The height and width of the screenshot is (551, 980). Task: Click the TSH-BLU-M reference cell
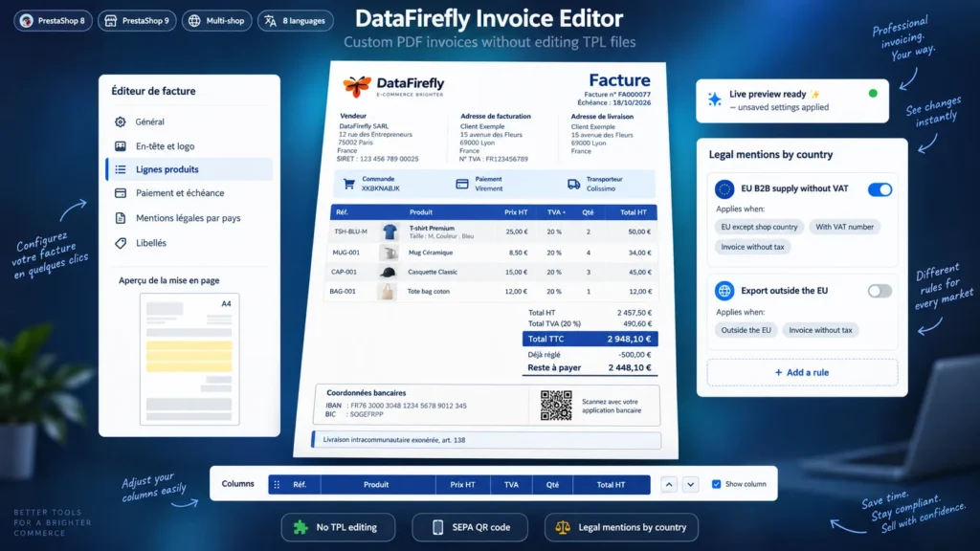(350, 231)
